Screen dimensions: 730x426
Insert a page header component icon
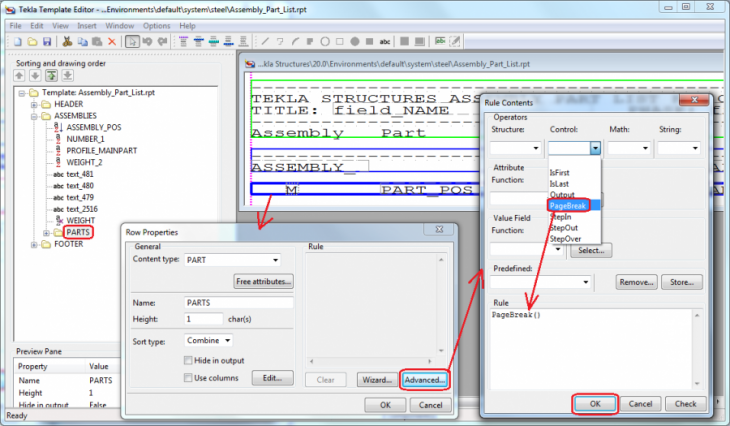pyautogui.click(x=198, y=42)
